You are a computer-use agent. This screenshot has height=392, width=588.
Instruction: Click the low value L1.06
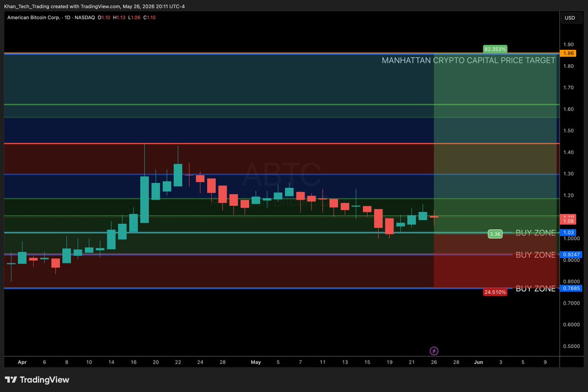[x=133, y=18]
